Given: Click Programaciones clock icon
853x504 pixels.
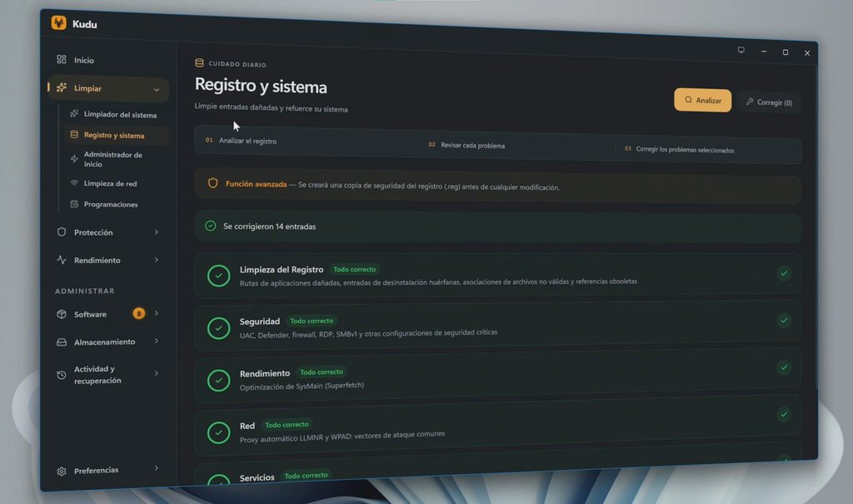Looking at the screenshot, I should coord(74,204).
